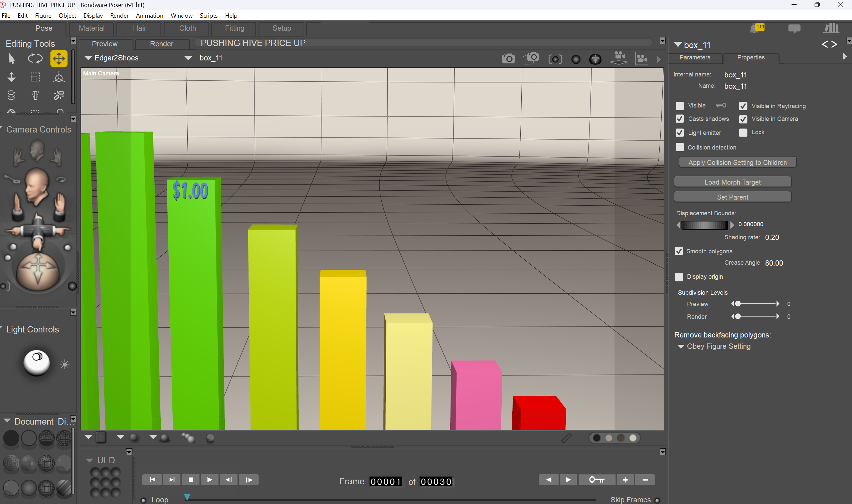Image resolution: width=852 pixels, height=504 pixels.
Task: Toggle the Light emitter checkbox
Action: click(679, 133)
